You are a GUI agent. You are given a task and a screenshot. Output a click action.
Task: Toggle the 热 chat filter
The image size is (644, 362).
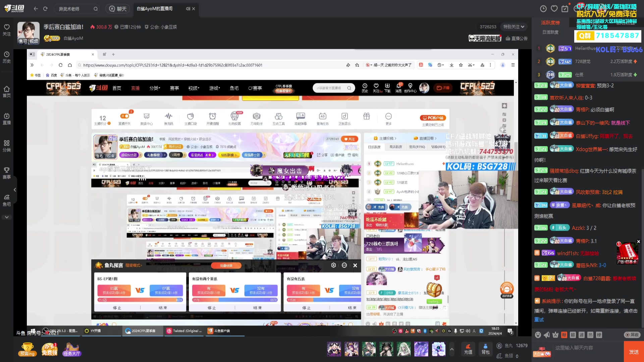tap(590, 335)
